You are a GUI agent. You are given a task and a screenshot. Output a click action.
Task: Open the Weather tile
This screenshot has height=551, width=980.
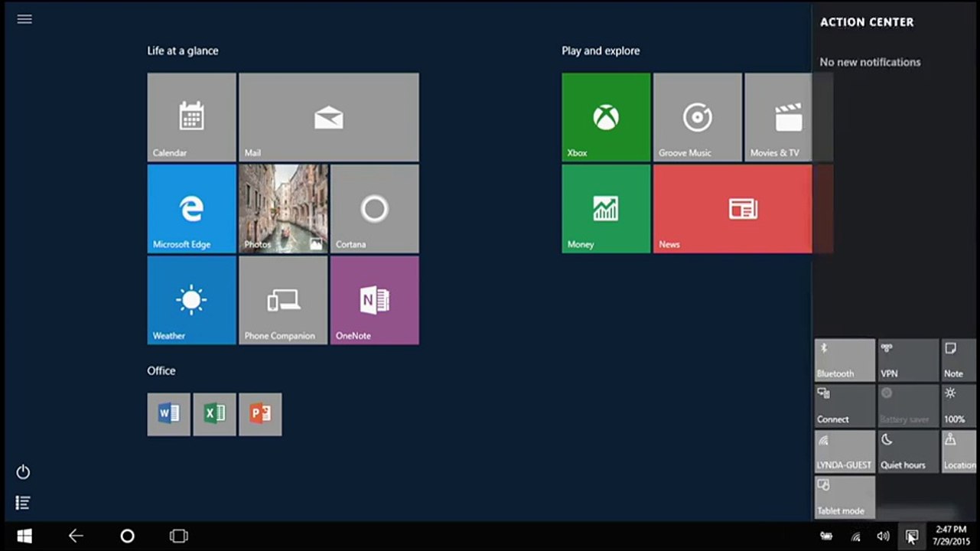coord(191,300)
